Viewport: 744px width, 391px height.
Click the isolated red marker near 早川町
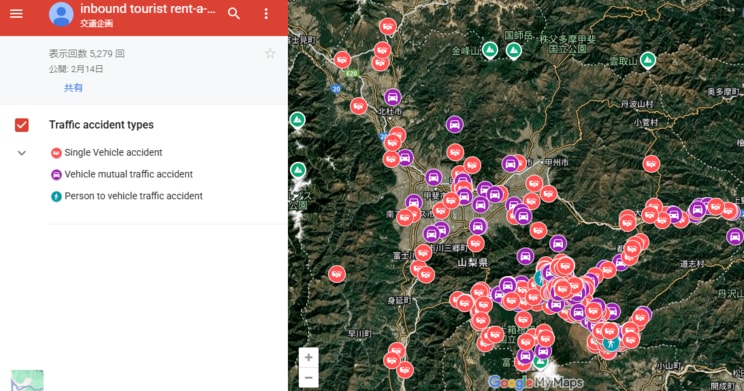coord(337,274)
